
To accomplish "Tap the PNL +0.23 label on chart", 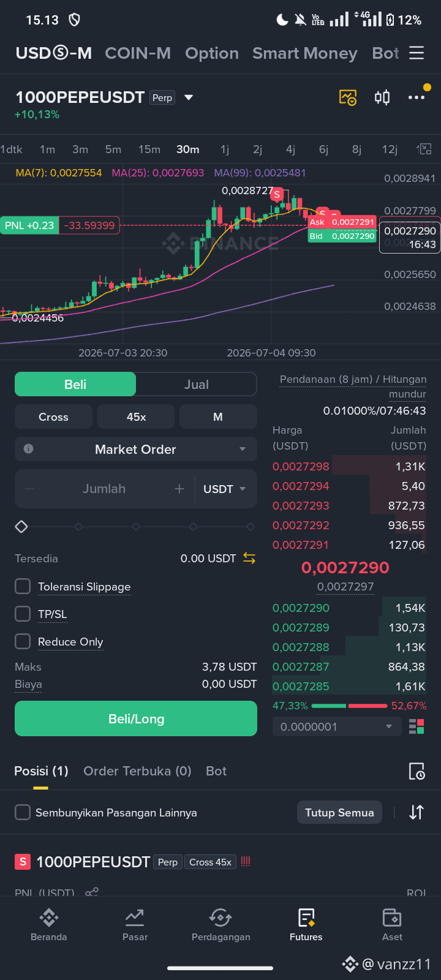I will click(29, 225).
